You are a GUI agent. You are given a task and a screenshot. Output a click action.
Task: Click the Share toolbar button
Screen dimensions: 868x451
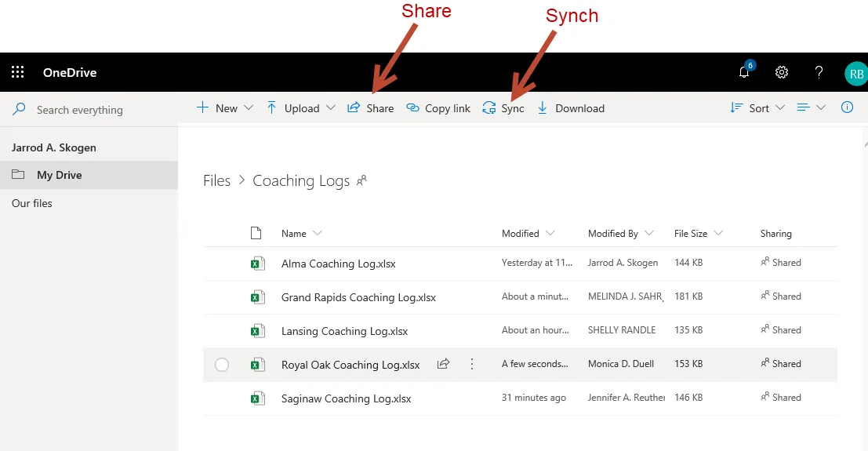click(x=371, y=108)
